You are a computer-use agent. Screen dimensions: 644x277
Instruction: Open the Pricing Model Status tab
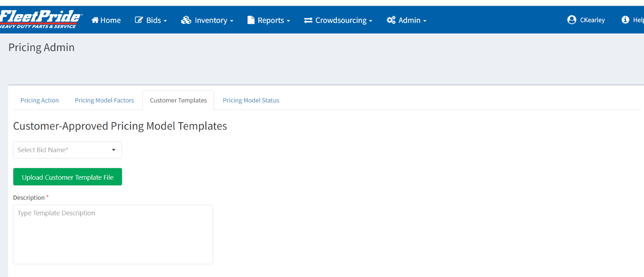pos(251,100)
